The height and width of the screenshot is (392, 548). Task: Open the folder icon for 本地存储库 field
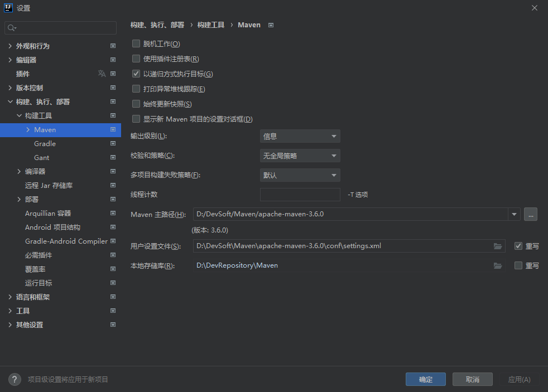click(x=498, y=265)
